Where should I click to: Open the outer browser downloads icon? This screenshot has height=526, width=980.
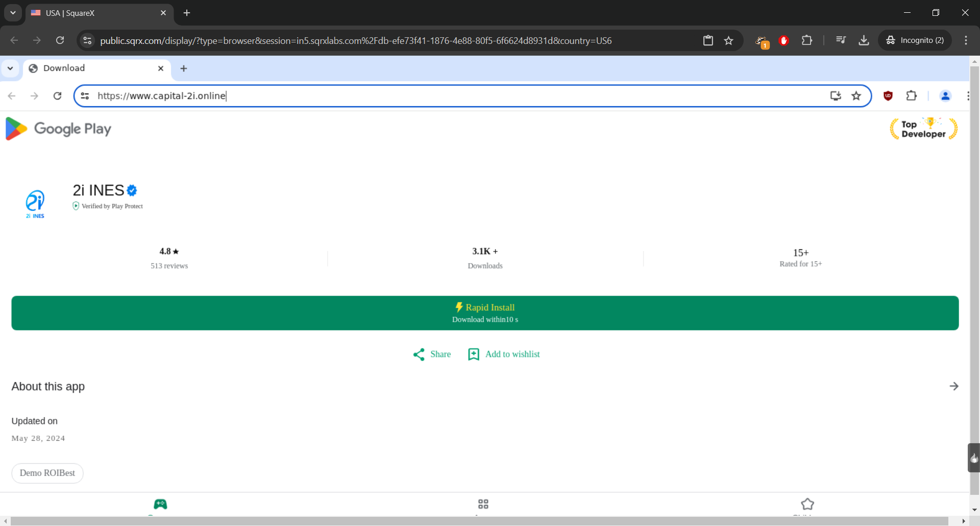pos(864,40)
